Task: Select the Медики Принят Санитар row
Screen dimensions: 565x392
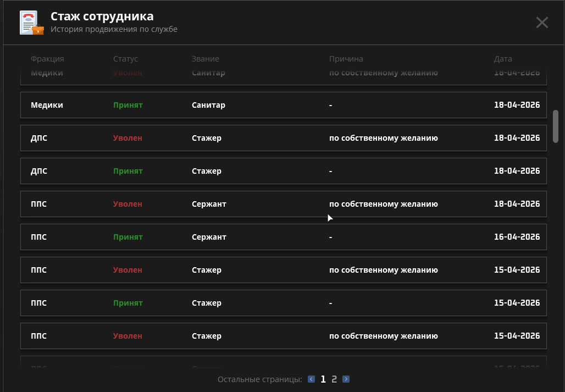Action: [283, 105]
